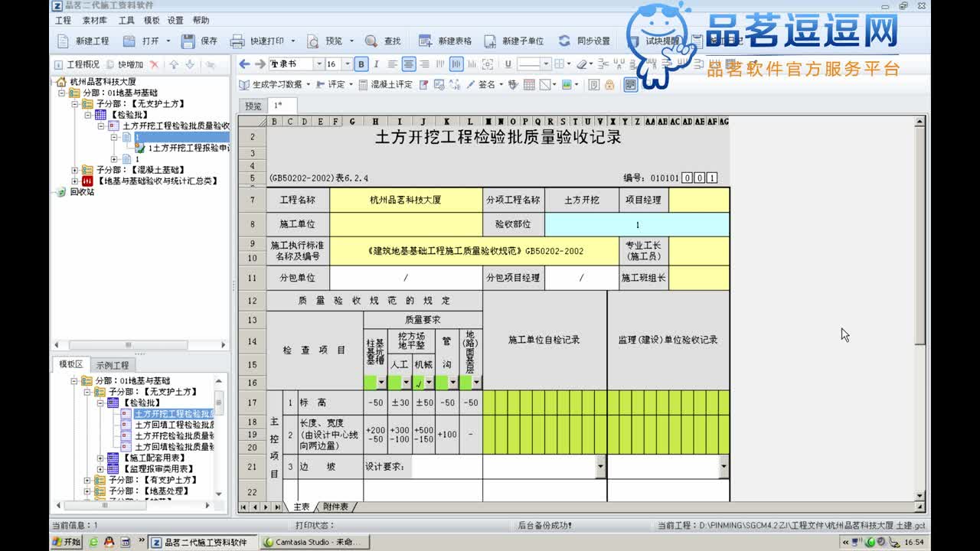Expand the 【监理报审类用表】 template node
The image size is (980, 551).
[100, 468]
